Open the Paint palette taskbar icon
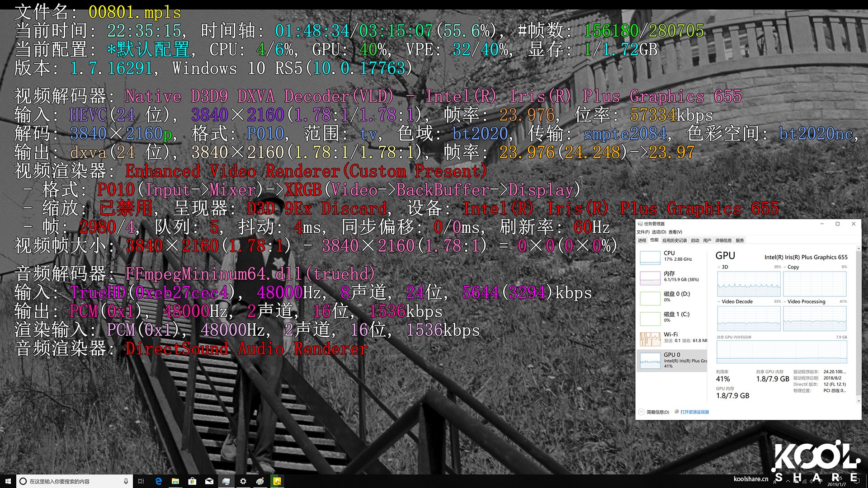This screenshot has height=488, width=868. pos(260,481)
